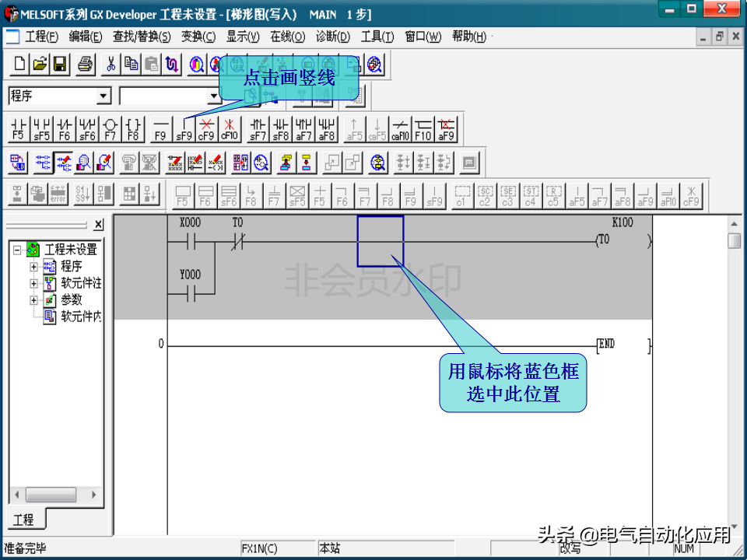Click the device search magnifier icon
Image resolution: width=747 pixels, height=560 pixels.
(197, 64)
